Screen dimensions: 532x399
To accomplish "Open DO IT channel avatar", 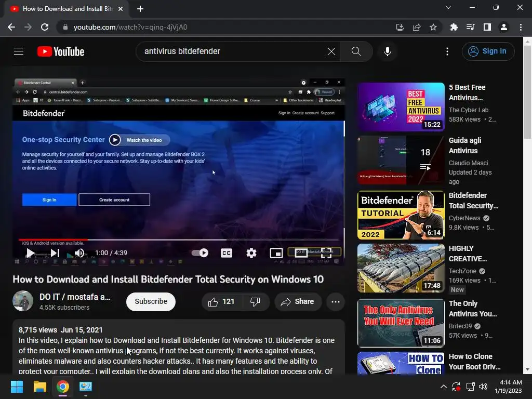I will click(23, 301).
